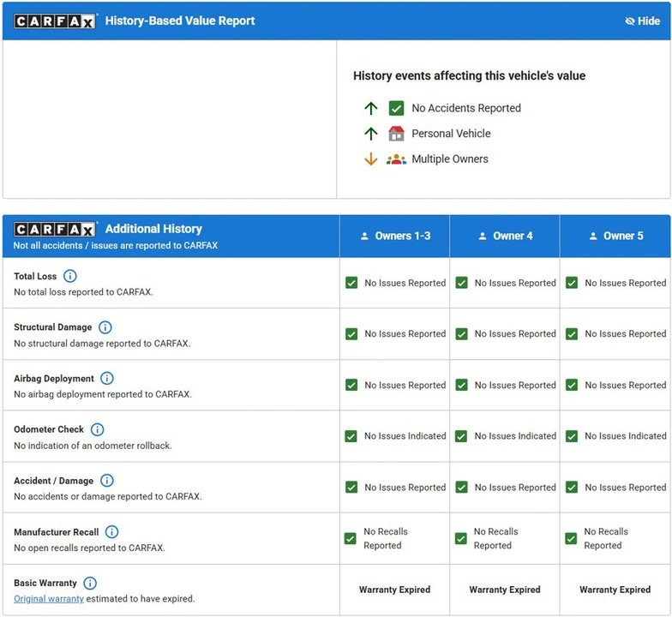This screenshot has height=617, width=672.
Task: Open the Odometer Check info icon
Action: coord(98,429)
